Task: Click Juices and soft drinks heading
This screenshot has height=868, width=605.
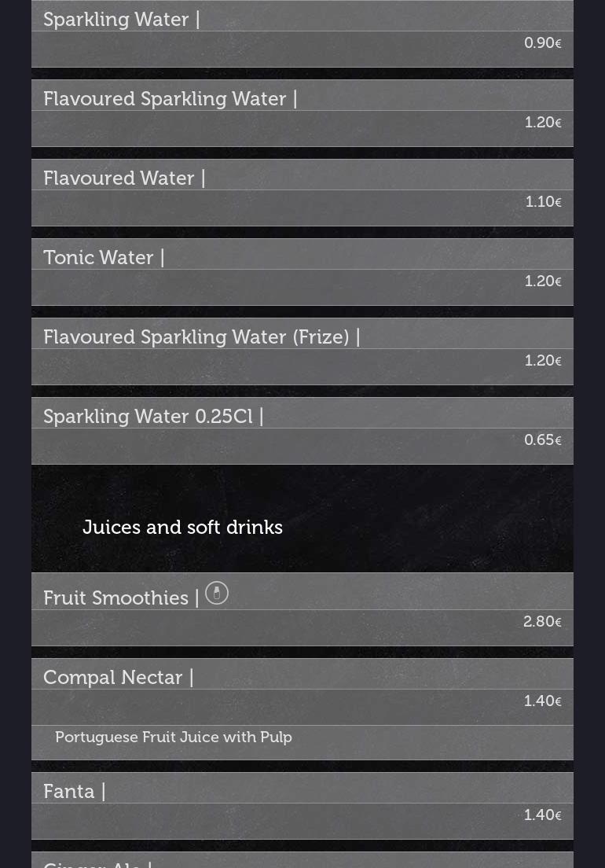Action: point(182,528)
